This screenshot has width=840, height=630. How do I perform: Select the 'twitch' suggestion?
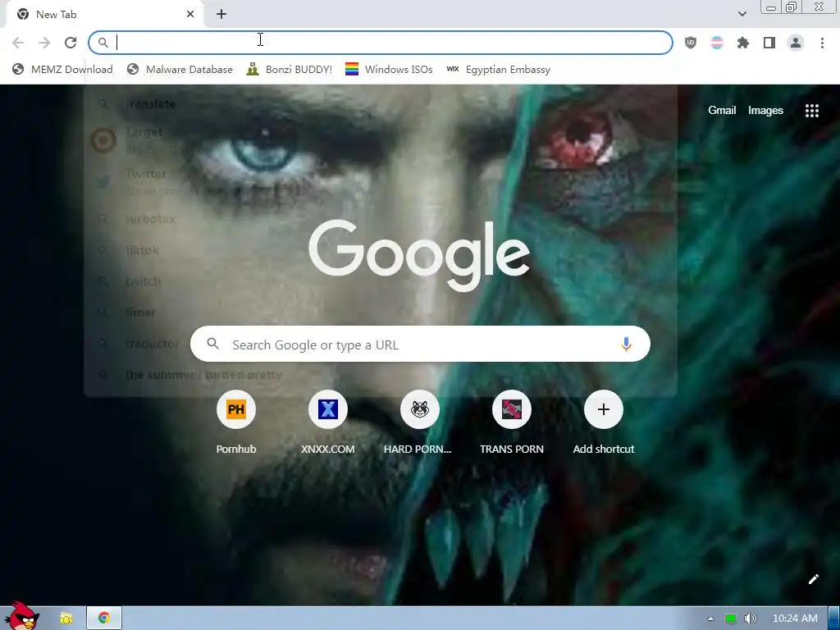click(x=381, y=281)
